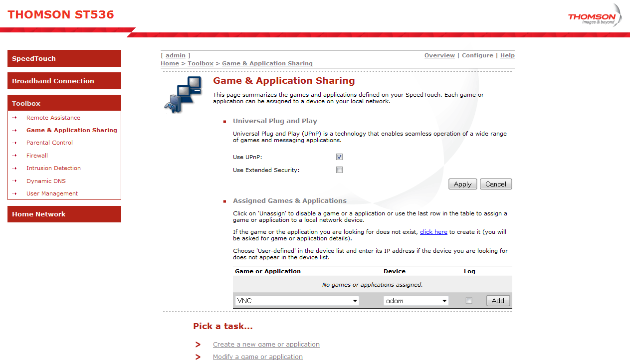630x364 pixels.
Task: Click the Thomson logo at top right
Action: 595,15
